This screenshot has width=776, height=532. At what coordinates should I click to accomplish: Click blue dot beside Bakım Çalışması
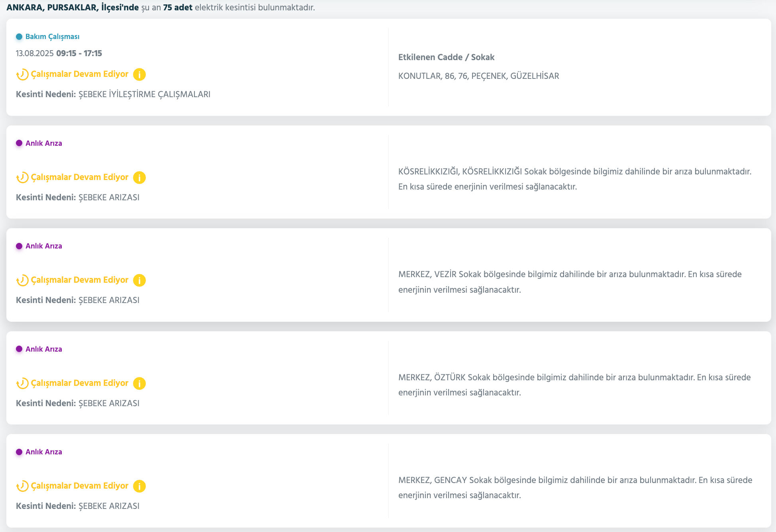(x=19, y=37)
